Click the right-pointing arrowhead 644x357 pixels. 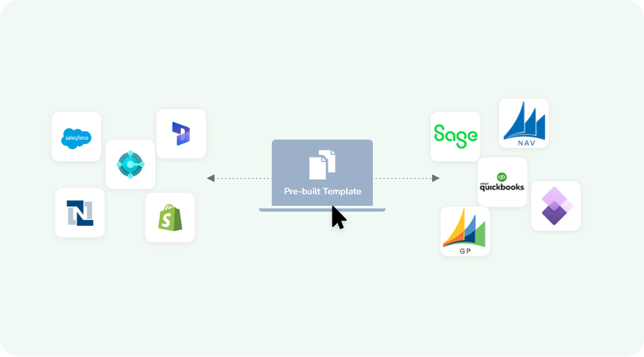point(436,178)
